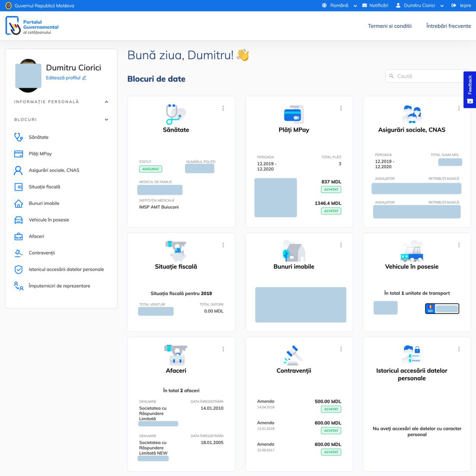Click the envelope icon next to Notificări
Viewport: 476px width, 476px height.
(365, 6)
